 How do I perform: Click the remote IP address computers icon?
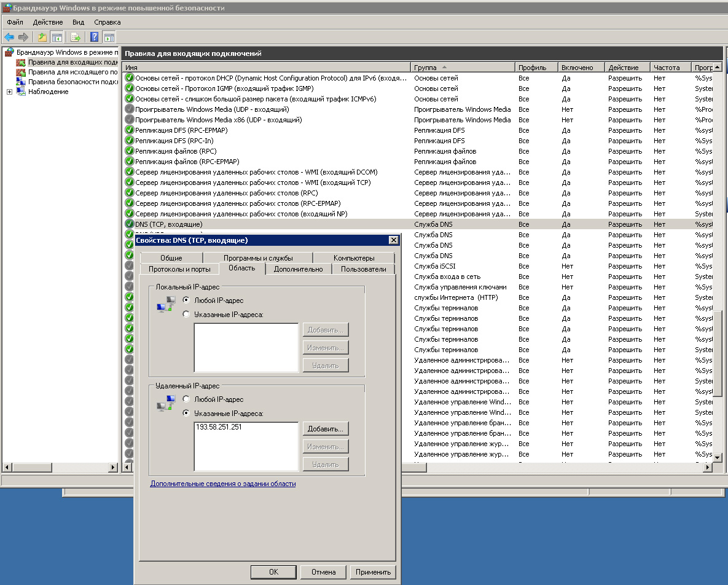pos(166,403)
